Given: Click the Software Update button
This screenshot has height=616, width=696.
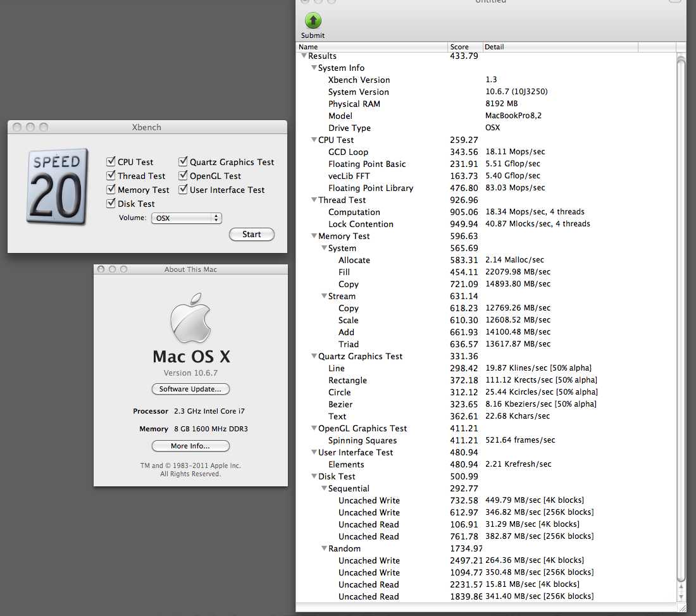Looking at the screenshot, I should 190,389.
